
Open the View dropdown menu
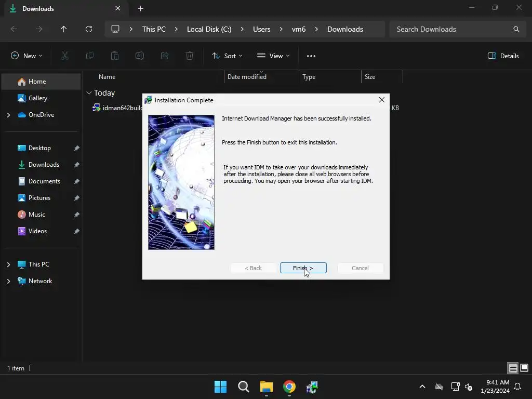pos(273,56)
